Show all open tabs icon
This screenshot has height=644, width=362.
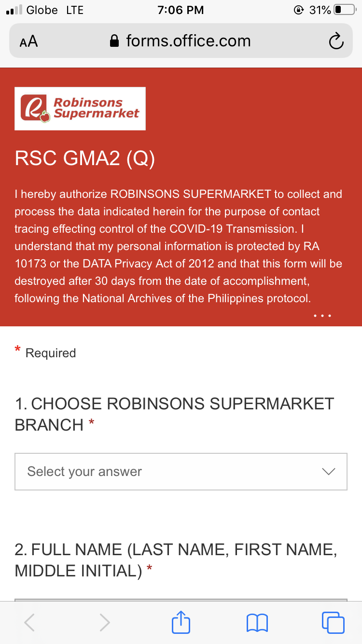[x=333, y=622]
